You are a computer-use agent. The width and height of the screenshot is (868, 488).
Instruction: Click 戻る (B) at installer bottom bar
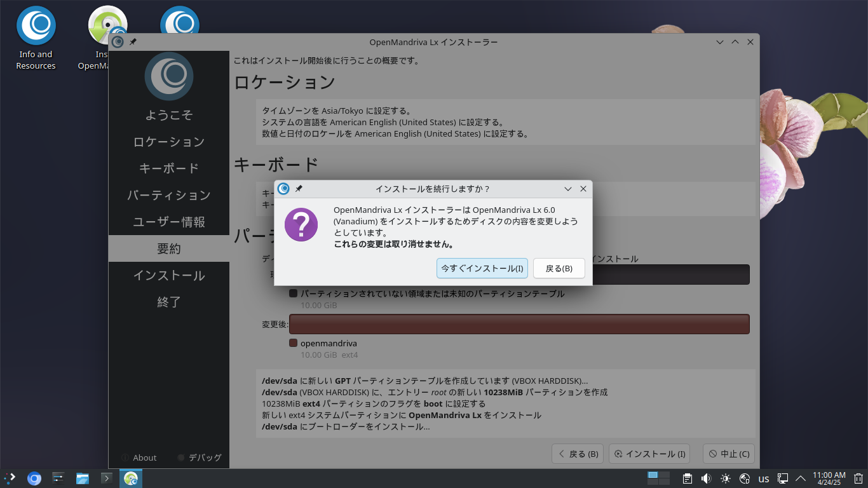578,454
